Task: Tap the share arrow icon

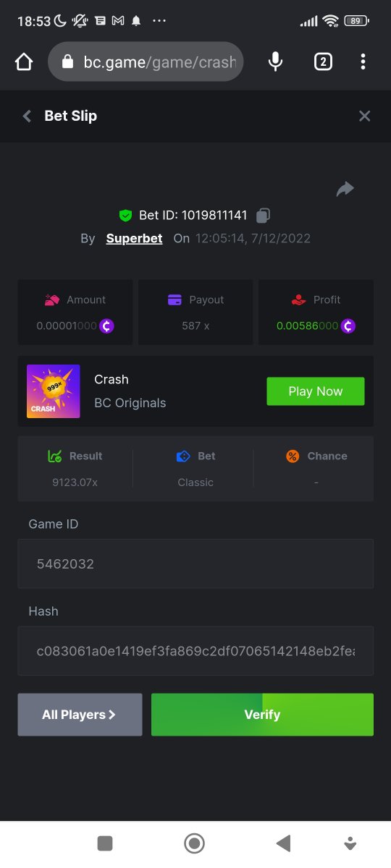Action: [x=345, y=189]
